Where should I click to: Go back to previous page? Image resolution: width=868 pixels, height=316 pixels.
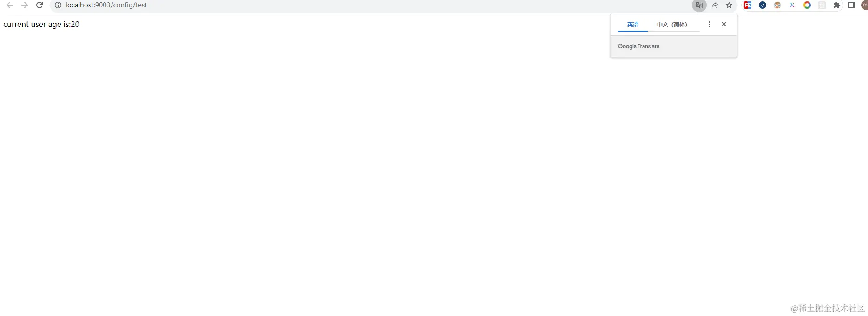[10, 5]
